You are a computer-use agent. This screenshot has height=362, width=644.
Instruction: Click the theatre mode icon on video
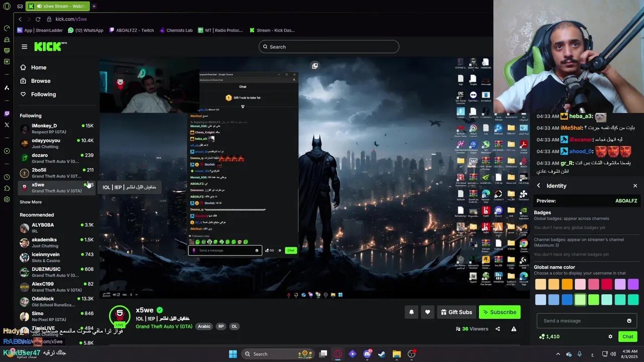(315, 66)
